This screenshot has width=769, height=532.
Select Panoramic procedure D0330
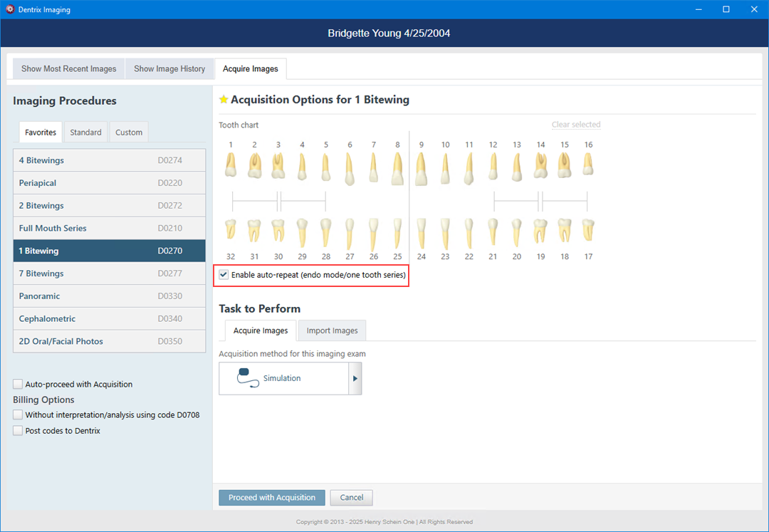[110, 296]
